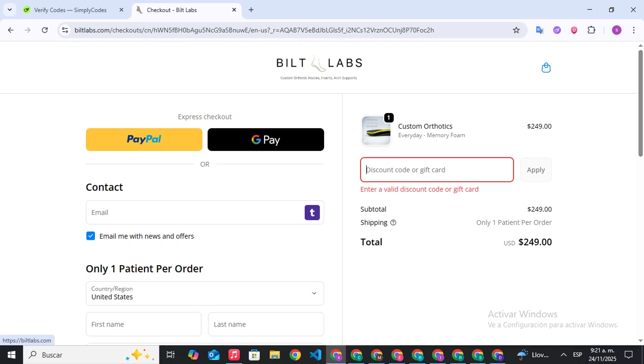Expand the Country/Region dropdown
The width and height of the screenshot is (644, 364).
tap(205, 294)
